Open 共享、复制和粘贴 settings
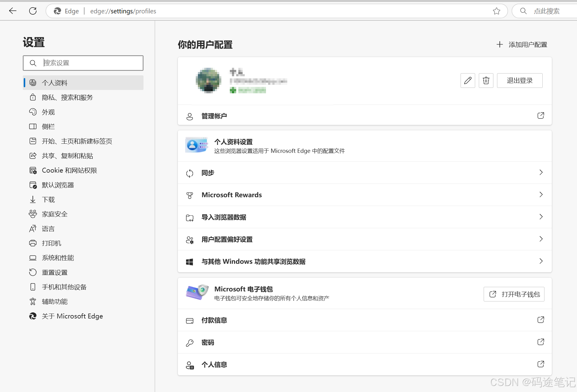Image resolution: width=577 pixels, height=392 pixels. (83, 156)
